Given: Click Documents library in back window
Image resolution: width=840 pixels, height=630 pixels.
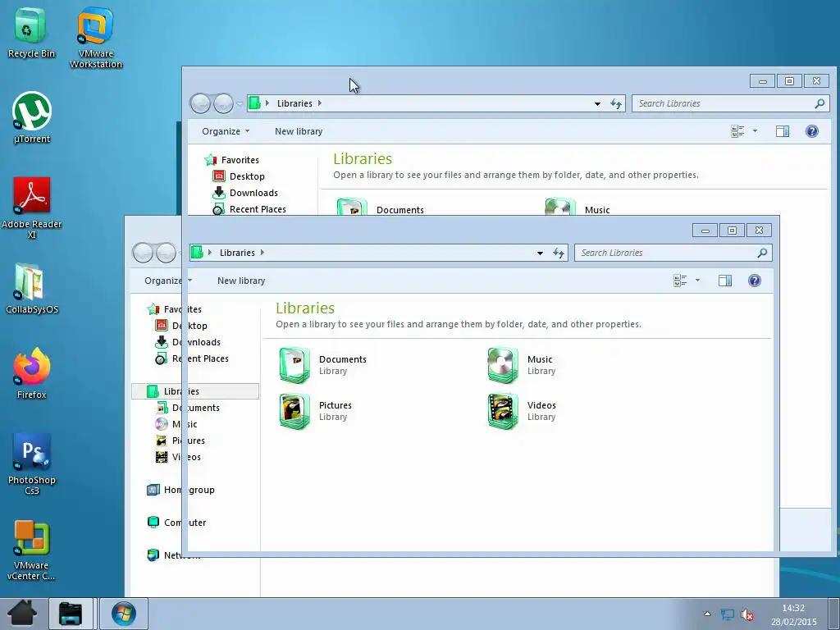Looking at the screenshot, I should tap(381, 208).
